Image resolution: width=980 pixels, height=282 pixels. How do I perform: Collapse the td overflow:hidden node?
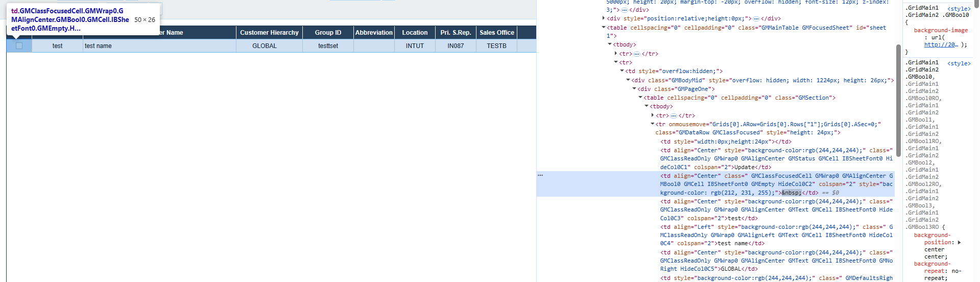tap(622, 71)
